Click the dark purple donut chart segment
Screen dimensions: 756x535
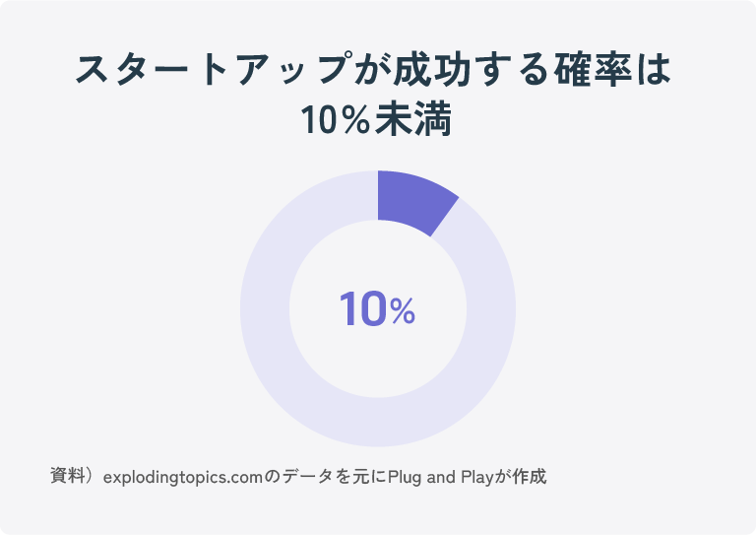point(414,200)
